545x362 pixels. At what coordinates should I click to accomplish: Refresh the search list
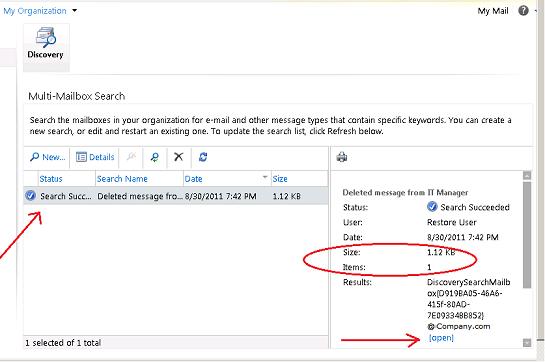click(x=203, y=157)
